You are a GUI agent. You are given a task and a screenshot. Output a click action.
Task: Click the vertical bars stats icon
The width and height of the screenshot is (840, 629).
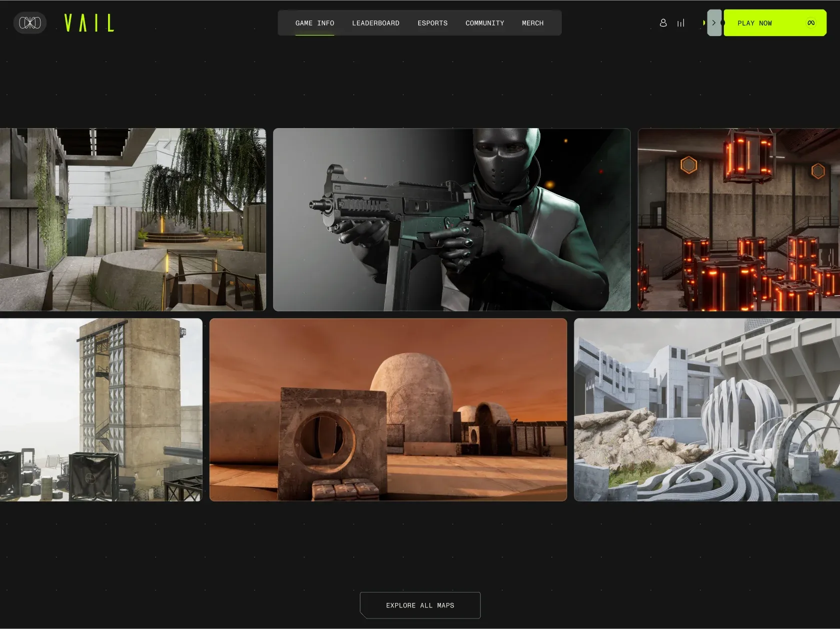[x=680, y=23]
